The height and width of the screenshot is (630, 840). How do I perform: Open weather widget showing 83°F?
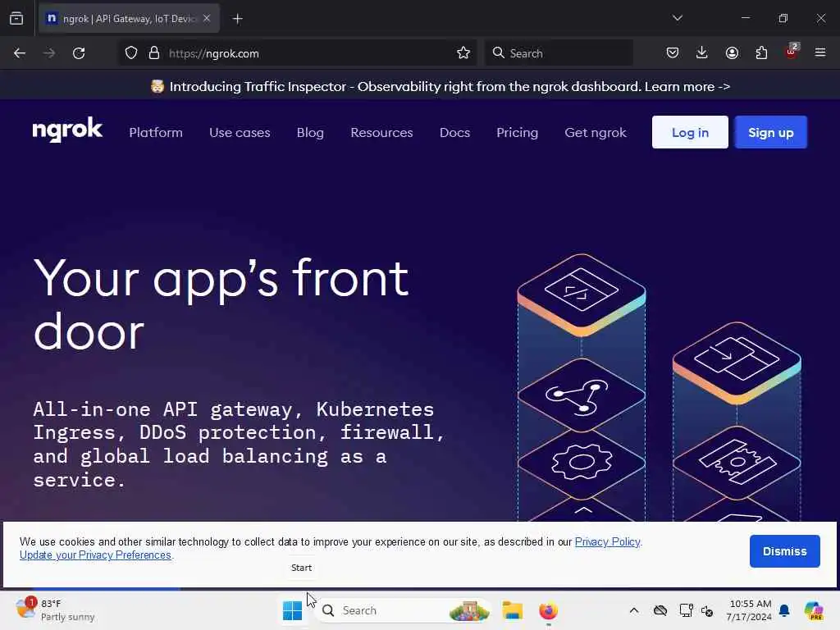55,610
